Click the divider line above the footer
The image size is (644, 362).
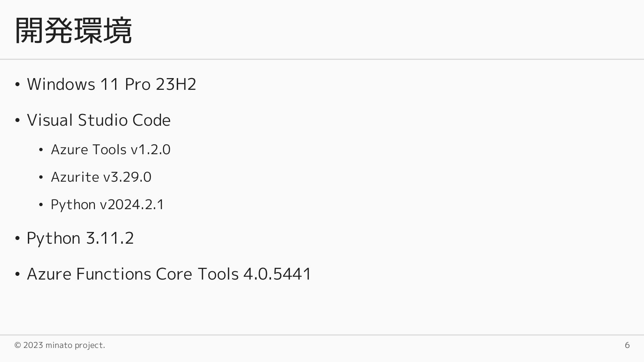[322, 335]
